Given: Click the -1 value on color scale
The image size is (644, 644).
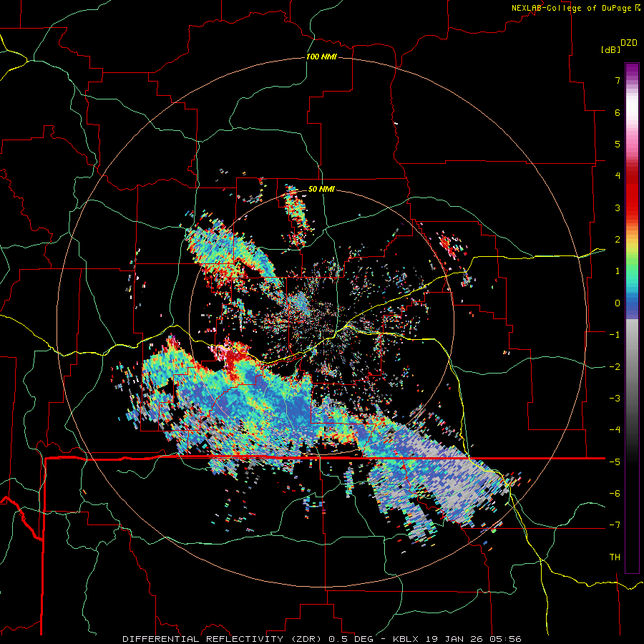Looking at the screenshot, I should [x=615, y=335].
